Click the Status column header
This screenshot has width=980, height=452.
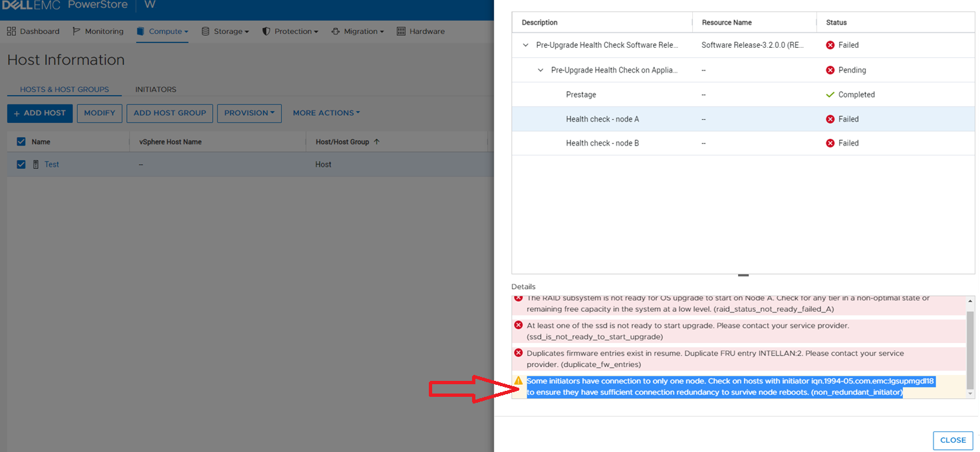pos(836,23)
